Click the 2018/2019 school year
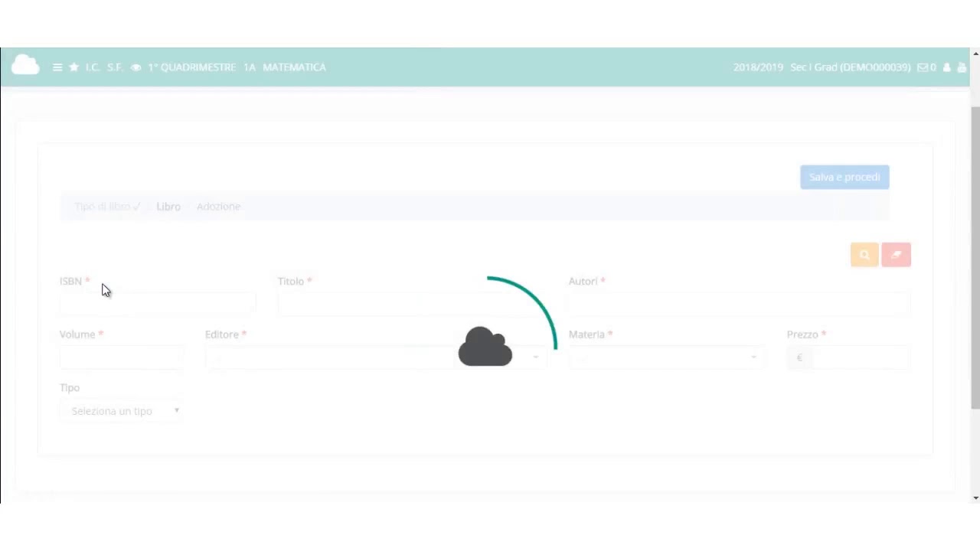Viewport: 980px width, 551px height. tap(758, 67)
